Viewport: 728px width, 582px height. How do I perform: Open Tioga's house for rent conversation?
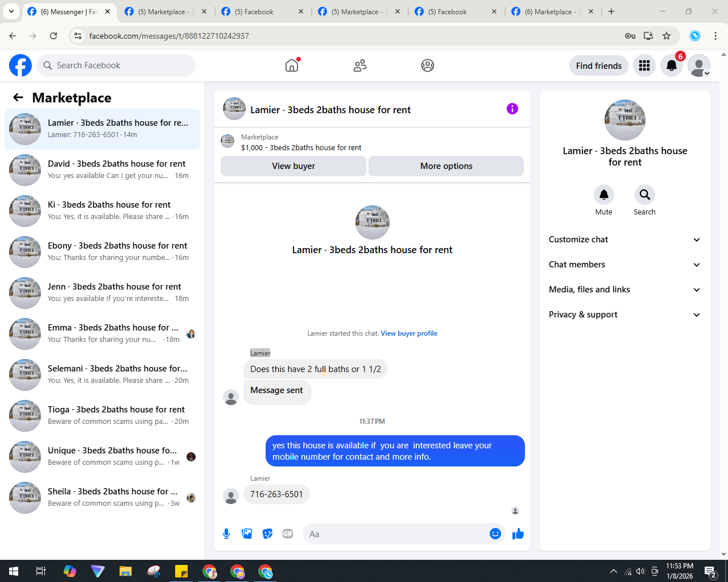102,416
